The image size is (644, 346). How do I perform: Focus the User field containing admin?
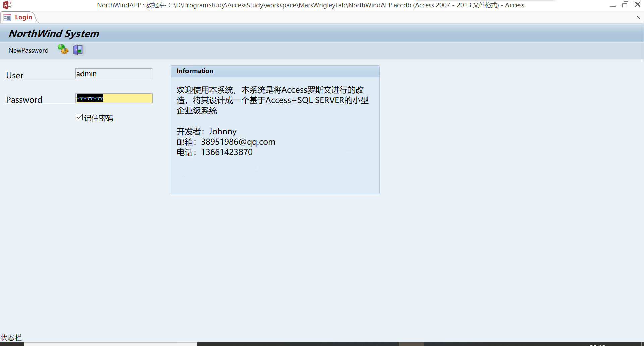point(114,74)
